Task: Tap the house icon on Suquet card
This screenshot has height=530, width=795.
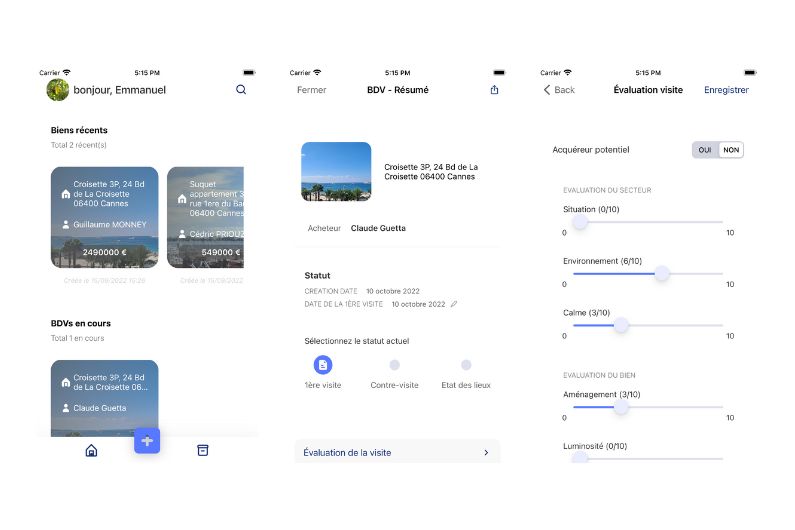Action: [182, 199]
